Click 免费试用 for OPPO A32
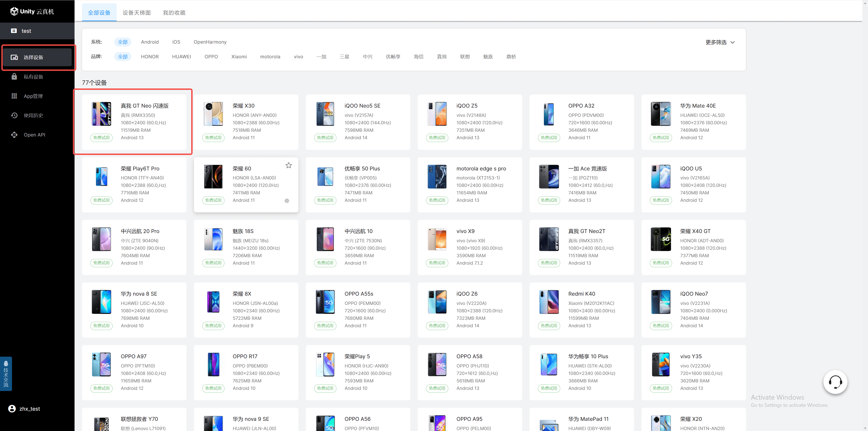The width and height of the screenshot is (868, 431). (549, 137)
